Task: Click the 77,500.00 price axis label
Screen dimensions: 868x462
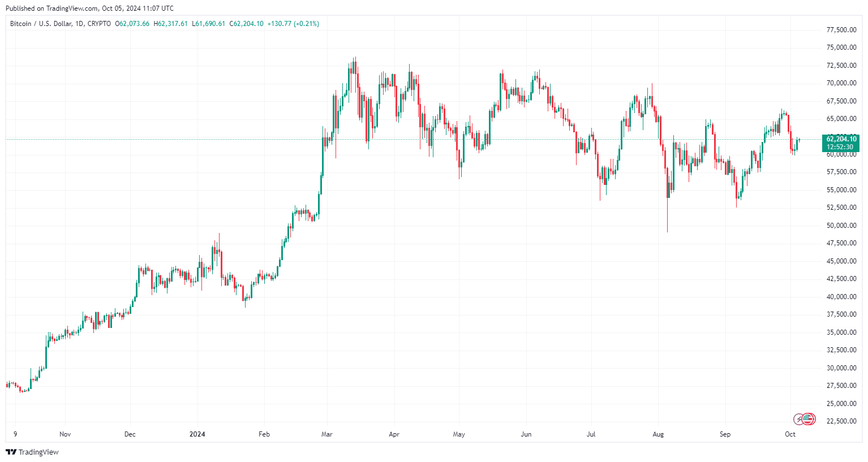Action: (x=841, y=30)
